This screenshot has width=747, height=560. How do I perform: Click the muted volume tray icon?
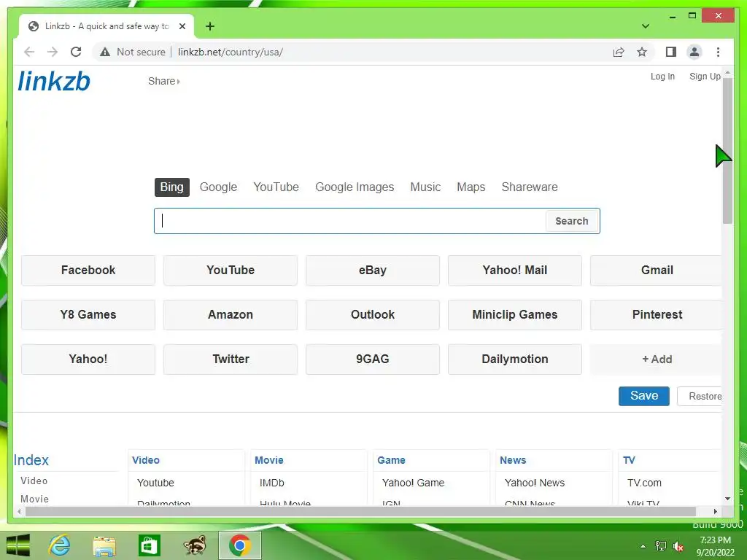tap(678, 546)
